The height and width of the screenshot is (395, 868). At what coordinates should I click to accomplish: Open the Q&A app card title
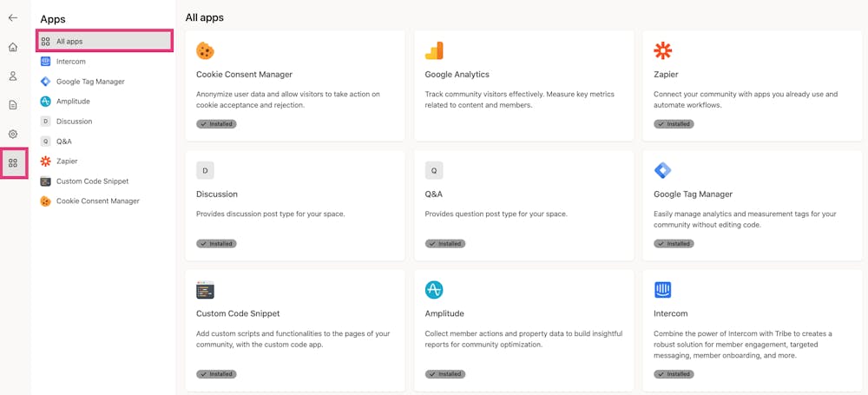pos(434,194)
